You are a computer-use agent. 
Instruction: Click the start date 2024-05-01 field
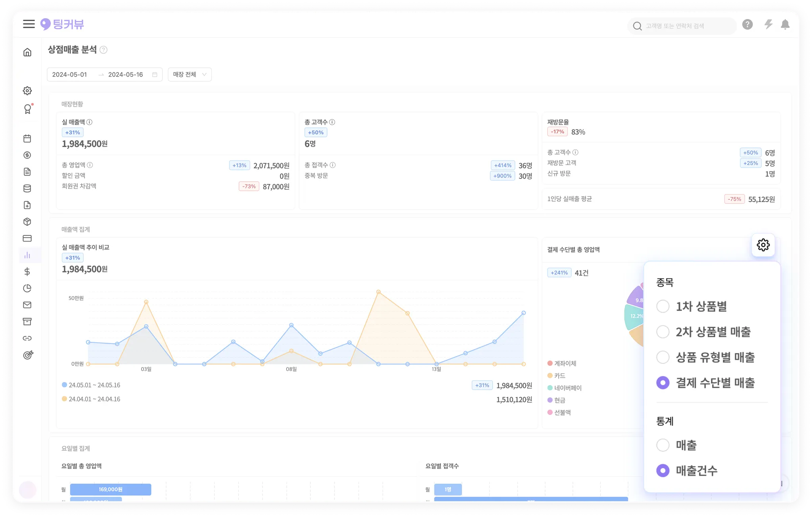[x=70, y=74]
